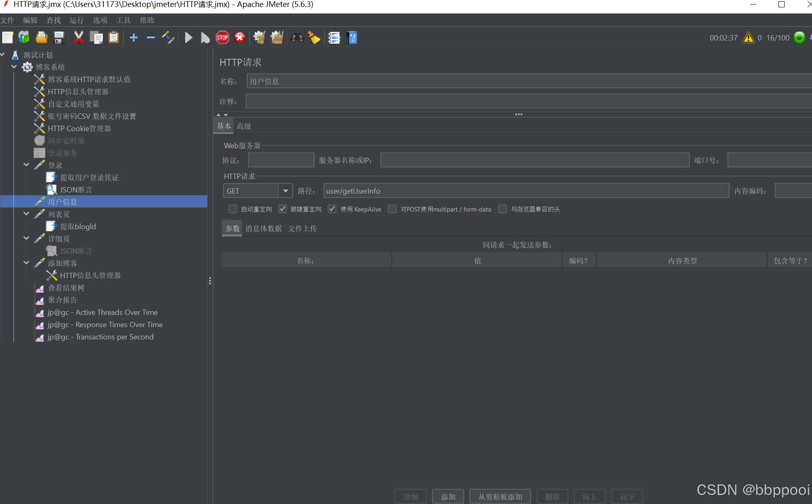
Task: Click the 从剪贴板添加 button
Action: tap(500, 497)
